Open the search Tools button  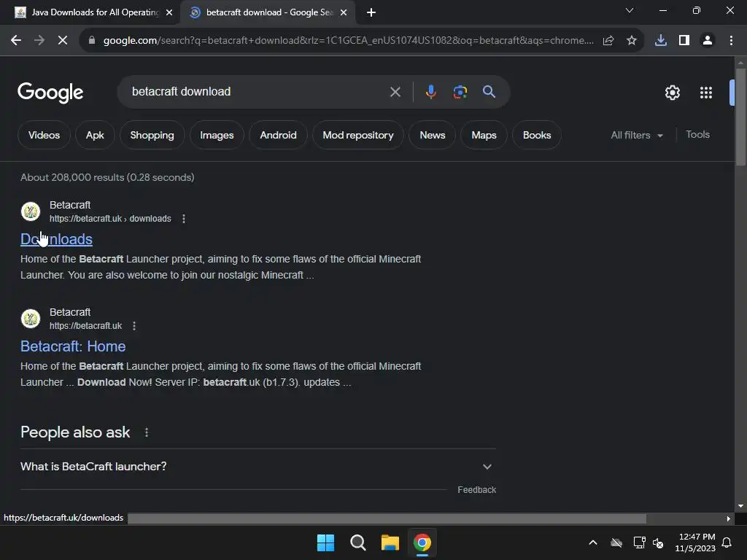[697, 135]
